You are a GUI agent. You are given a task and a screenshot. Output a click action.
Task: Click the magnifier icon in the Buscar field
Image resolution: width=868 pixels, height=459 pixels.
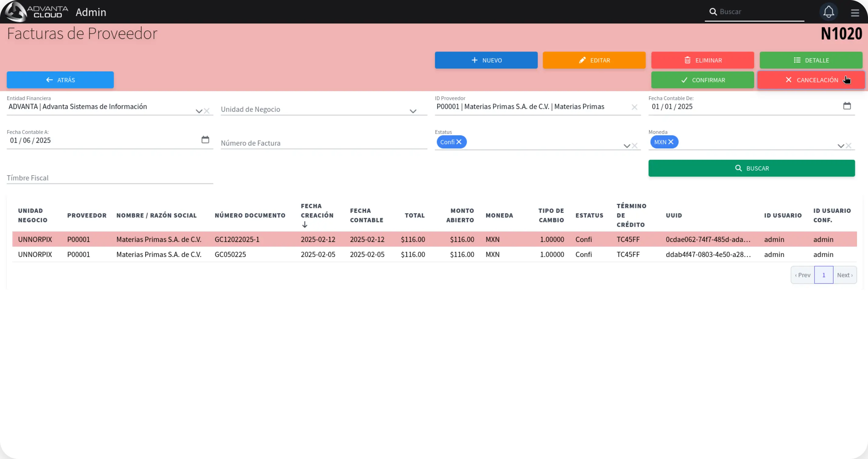pos(713,11)
